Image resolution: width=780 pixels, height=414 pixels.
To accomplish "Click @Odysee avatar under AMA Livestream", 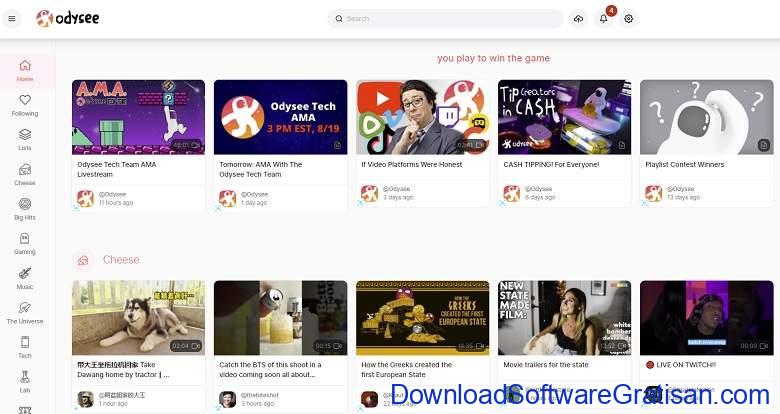I will (x=86, y=199).
